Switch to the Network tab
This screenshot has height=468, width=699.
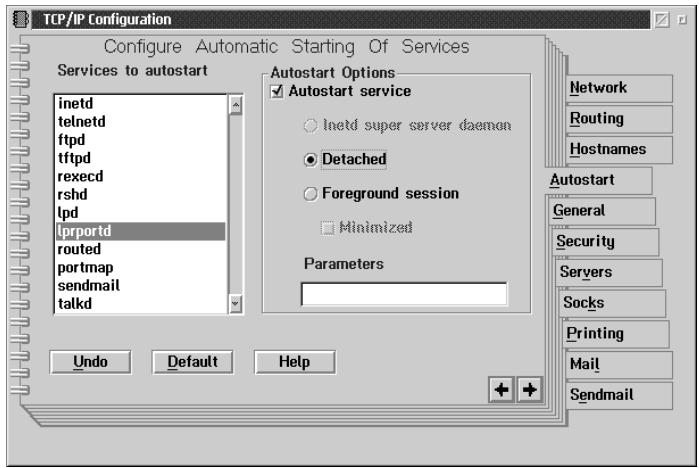pyautogui.click(x=619, y=88)
